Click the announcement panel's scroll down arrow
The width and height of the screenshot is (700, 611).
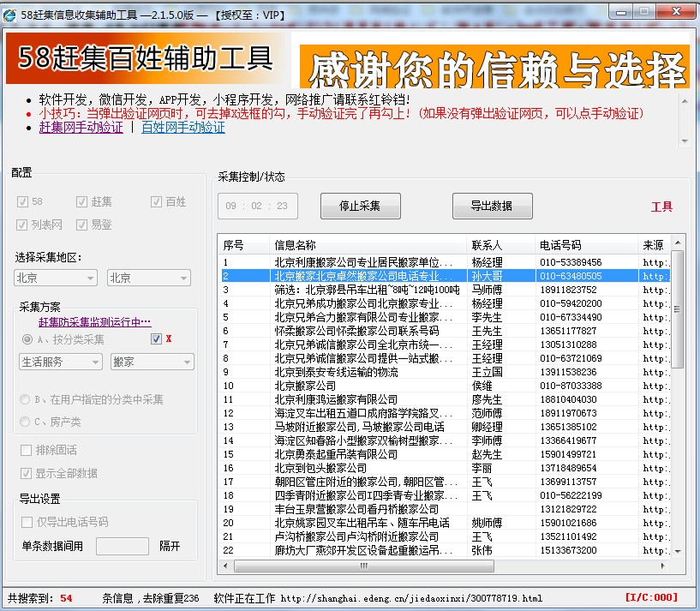coord(684,141)
